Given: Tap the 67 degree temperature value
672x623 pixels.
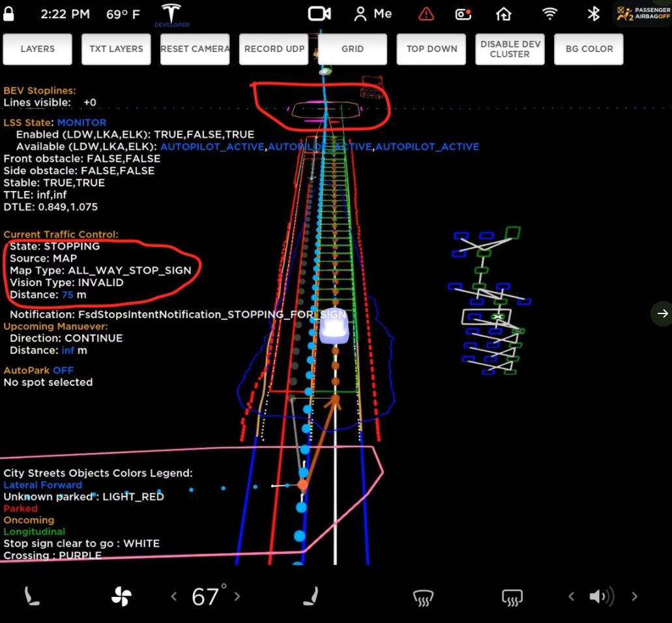Looking at the screenshot, I should point(209,596).
